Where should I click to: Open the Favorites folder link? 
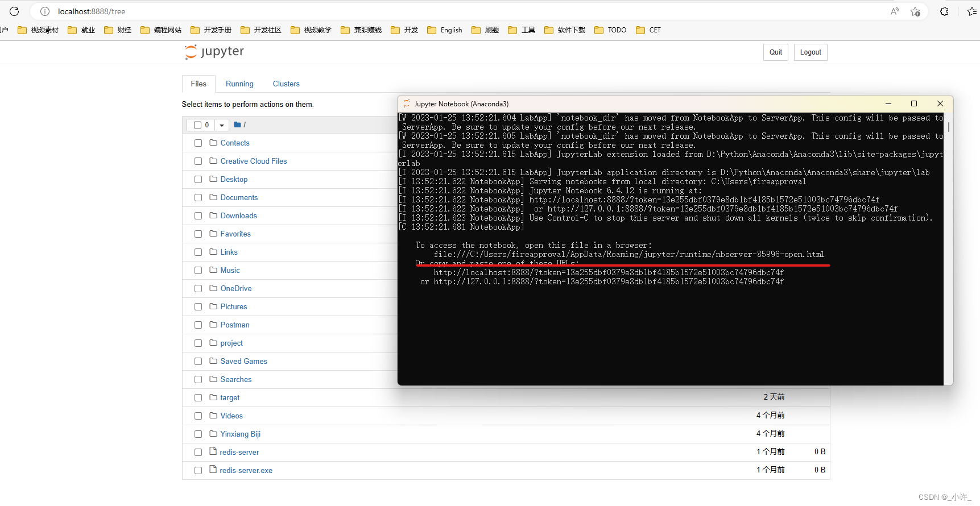point(235,234)
